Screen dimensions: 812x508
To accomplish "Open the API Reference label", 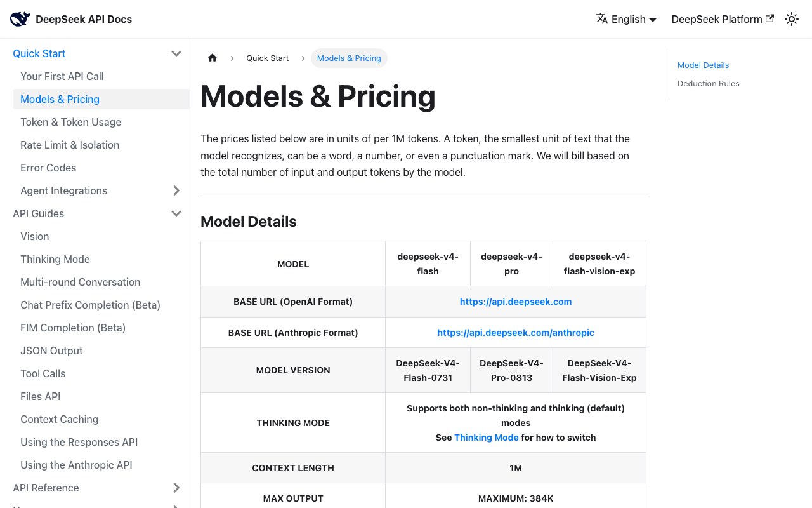I will click(x=46, y=488).
